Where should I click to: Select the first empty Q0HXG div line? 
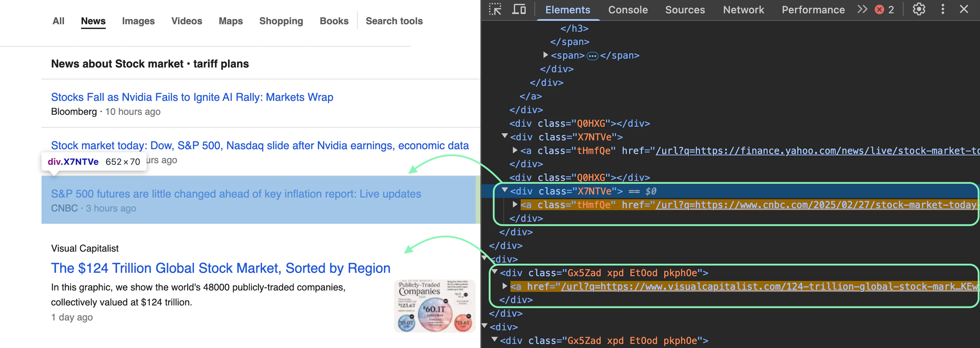pyautogui.click(x=579, y=123)
